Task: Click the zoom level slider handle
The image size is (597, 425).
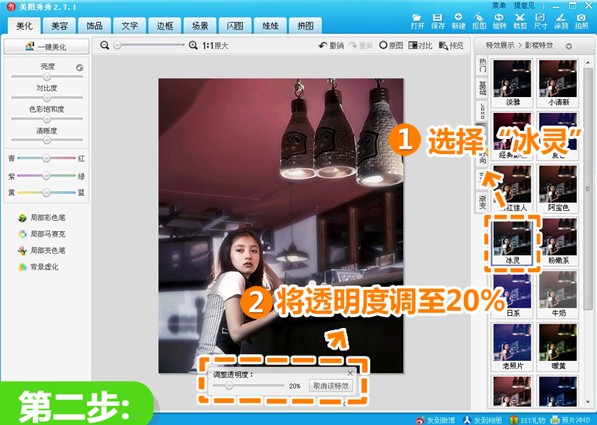Action: tap(118, 45)
